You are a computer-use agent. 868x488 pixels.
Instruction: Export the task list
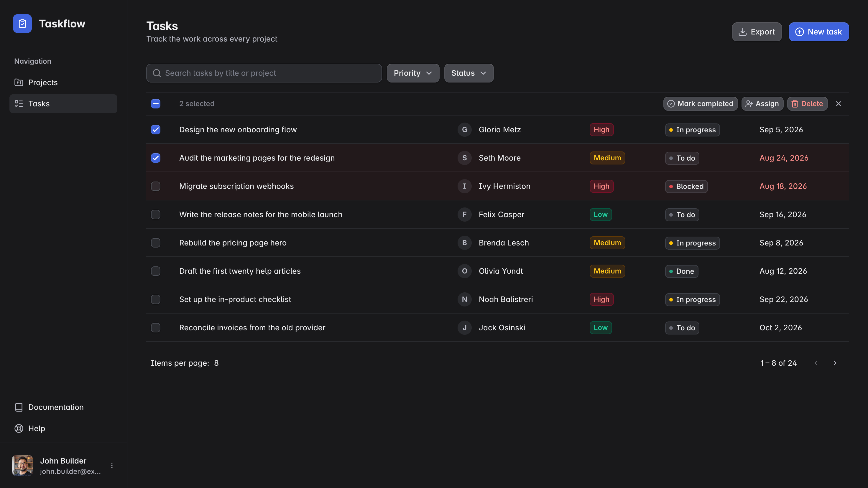757,32
